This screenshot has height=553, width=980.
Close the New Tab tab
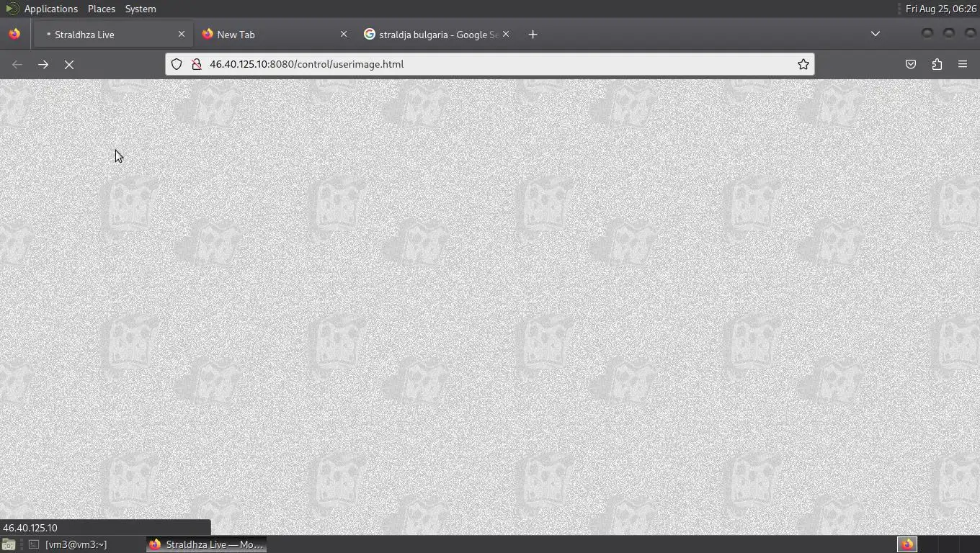(343, 34)
